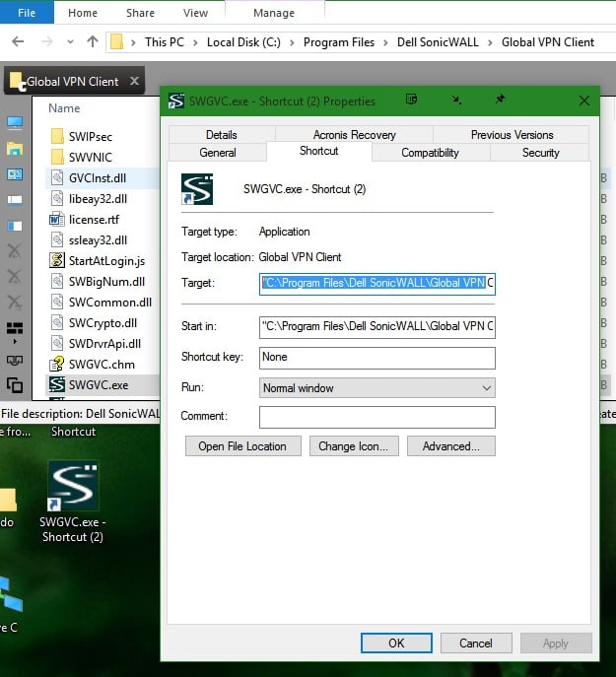Open the Home ribbon tab
The image size is (616, 677).
(x=83, y=13)
